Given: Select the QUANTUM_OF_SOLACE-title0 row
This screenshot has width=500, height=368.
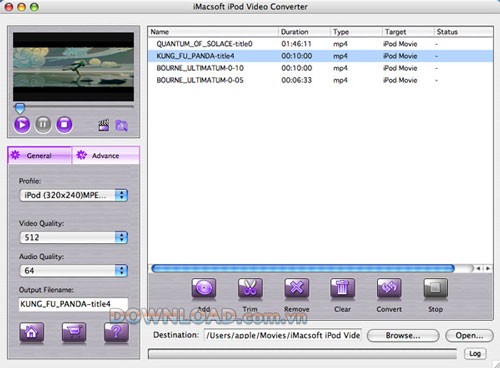Looking at the screenshot, I should coord(320,44).
